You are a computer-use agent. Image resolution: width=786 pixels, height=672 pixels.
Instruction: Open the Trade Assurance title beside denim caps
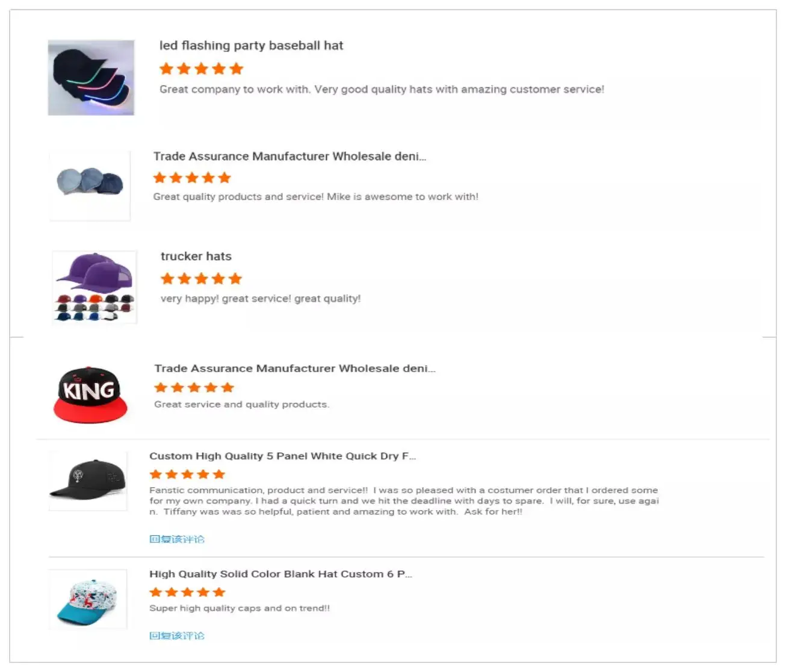point(289,157)
